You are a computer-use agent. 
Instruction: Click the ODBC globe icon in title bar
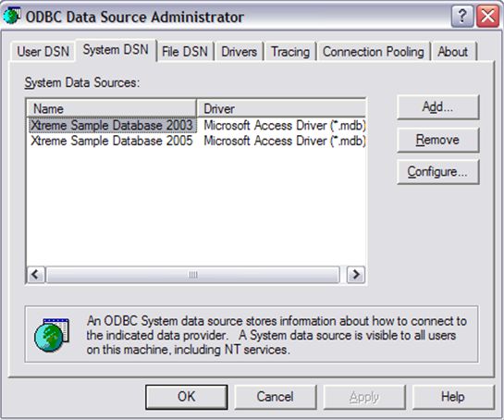[x=12, y=16]
